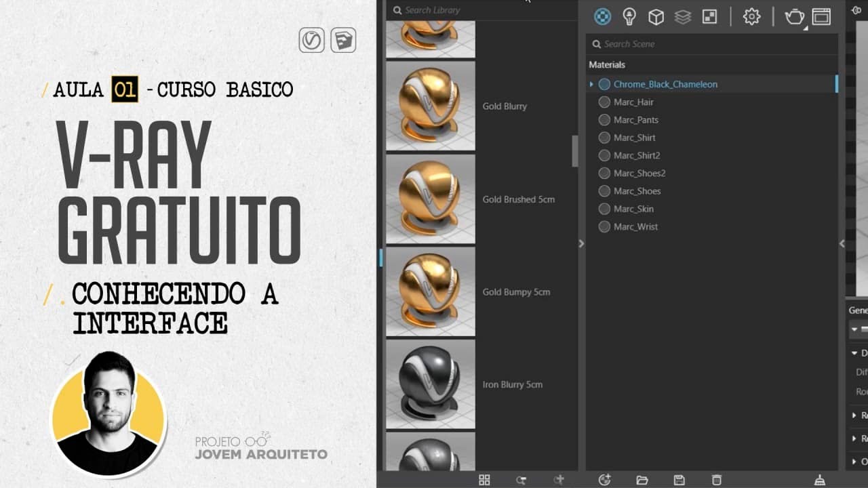This screenshot has width=868, height=488.
Task: Click in the Search Scene field
Action: (712, 44)
